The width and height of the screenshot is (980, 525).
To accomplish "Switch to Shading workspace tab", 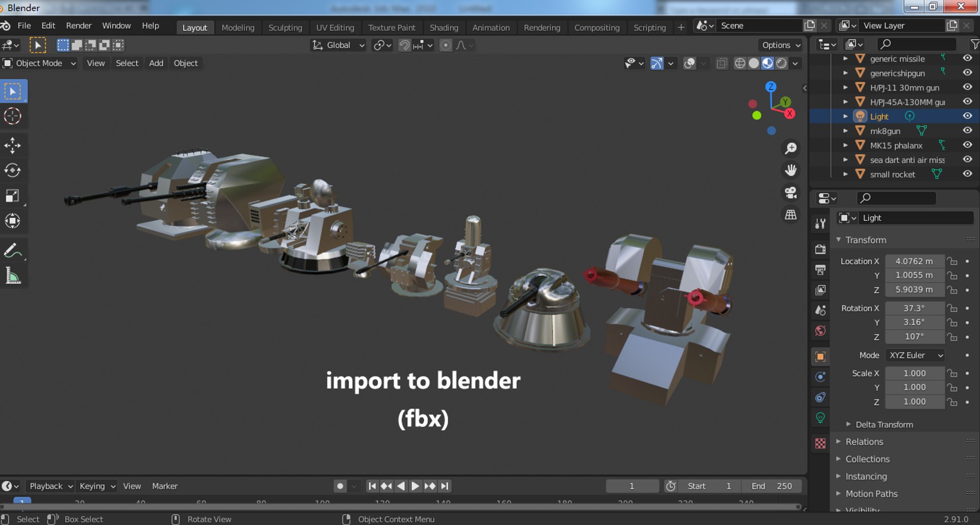I will tap(444, 28).
